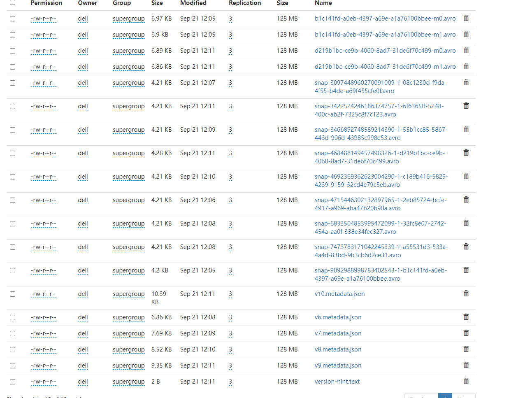Click size value 2 B of version-hint.text

(x=156, y=382)
